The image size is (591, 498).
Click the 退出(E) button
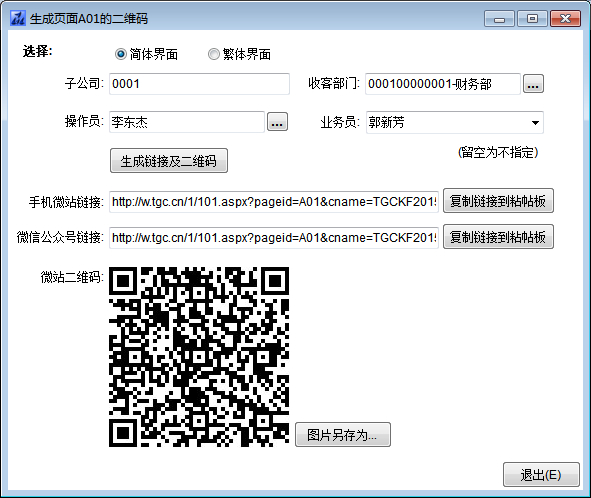coord(541,475)
